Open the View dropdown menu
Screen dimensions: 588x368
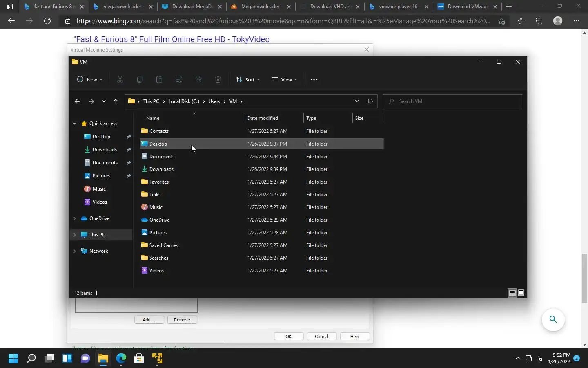tap(285, 80)
